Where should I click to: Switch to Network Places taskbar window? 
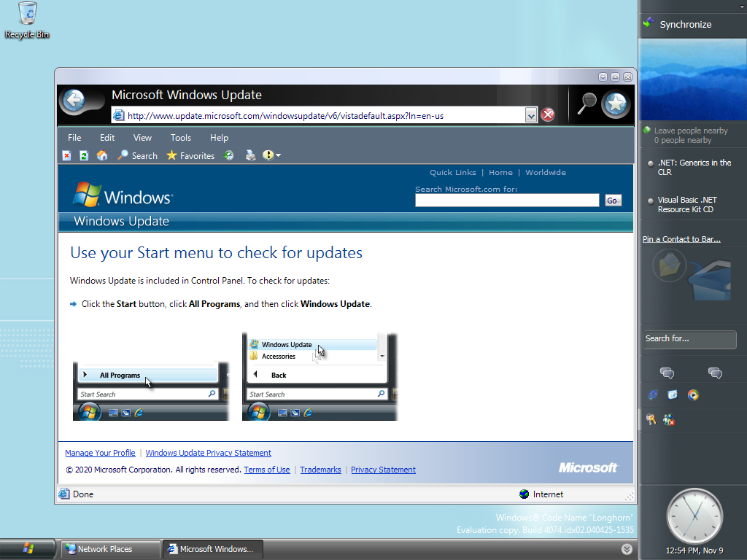point(110,549)
